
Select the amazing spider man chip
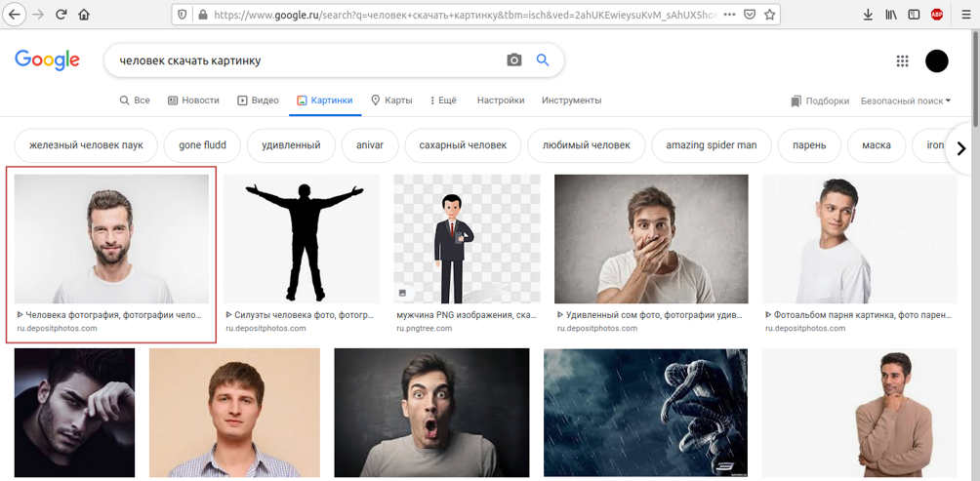(712, 145)
